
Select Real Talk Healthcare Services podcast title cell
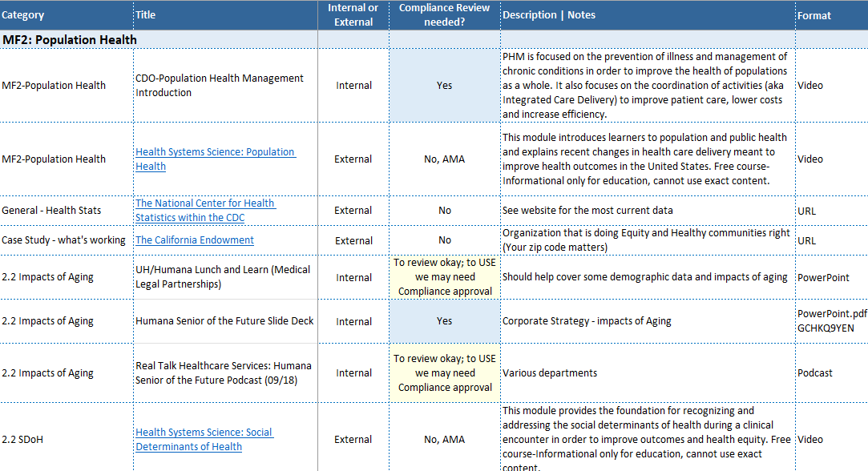pyautogui.click(x=225, y=373)
